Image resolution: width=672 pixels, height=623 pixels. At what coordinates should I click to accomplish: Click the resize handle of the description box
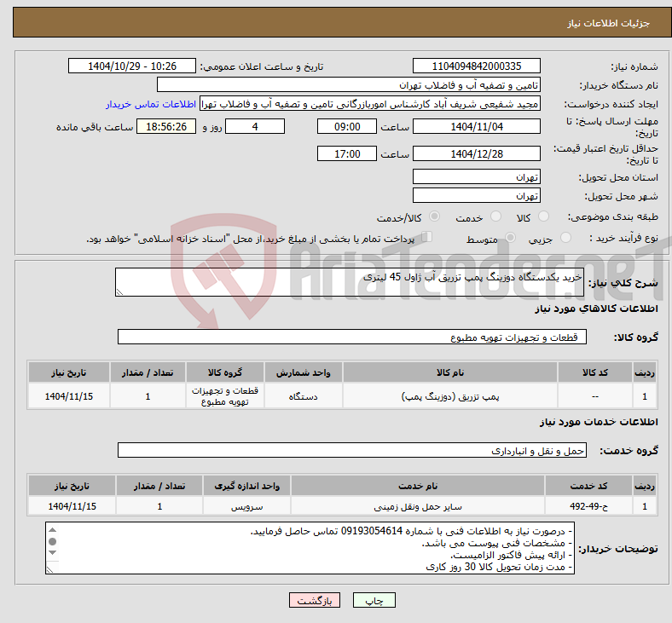tap(119, 292)
